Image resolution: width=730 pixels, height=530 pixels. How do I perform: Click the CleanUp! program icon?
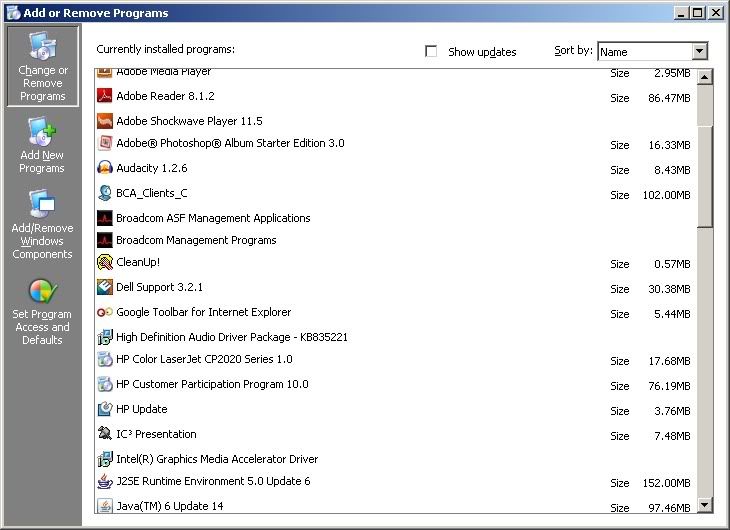[105, 262]
